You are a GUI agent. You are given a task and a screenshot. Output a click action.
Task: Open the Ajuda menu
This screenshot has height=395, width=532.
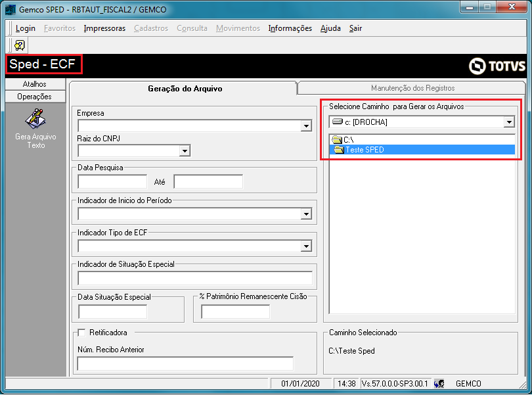pyautogui.click(x=330, y=28)
